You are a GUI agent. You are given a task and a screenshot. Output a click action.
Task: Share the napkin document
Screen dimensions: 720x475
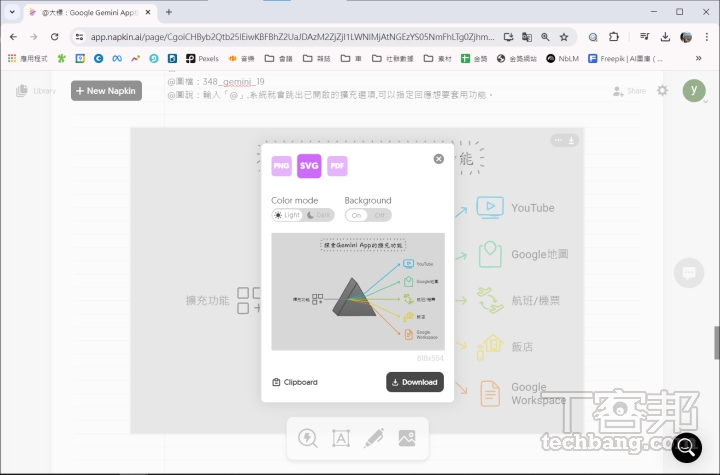pyautogui.click(x=630, y=91)
